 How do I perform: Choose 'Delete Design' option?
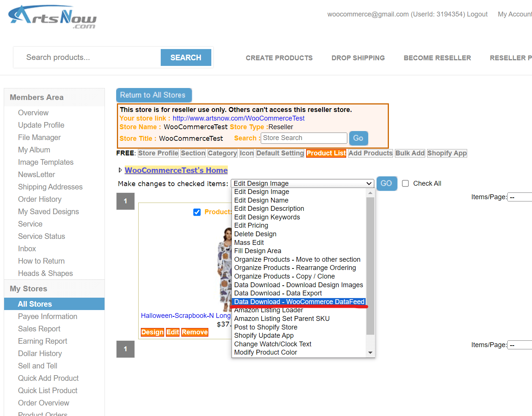click(x=255, y=234)
